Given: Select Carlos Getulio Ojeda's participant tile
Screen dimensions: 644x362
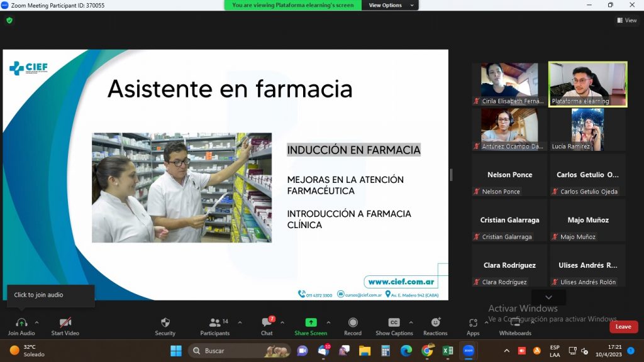Looking at the screenshot, I should [x=588, y=175].
